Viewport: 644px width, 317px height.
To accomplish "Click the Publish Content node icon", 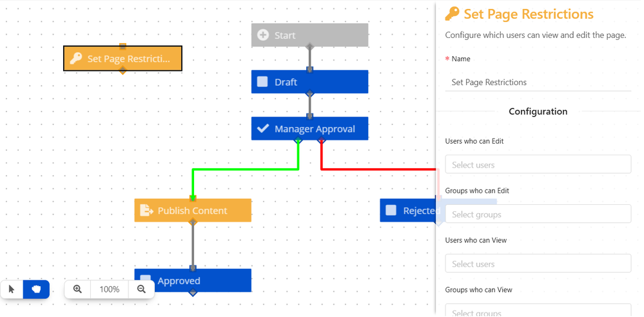I will tap(146, 210).
